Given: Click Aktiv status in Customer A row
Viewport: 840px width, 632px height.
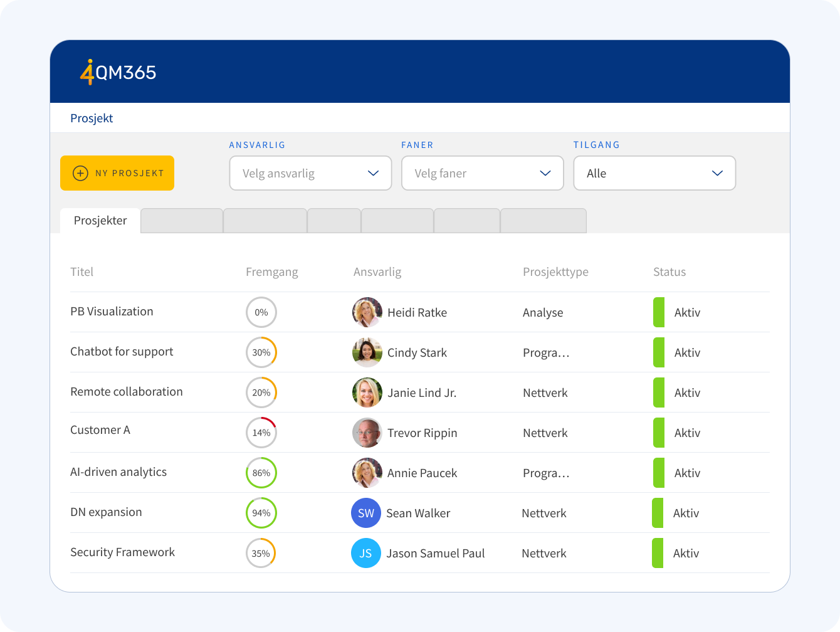Looking at the screenshot, I should (x=687, y=433).
